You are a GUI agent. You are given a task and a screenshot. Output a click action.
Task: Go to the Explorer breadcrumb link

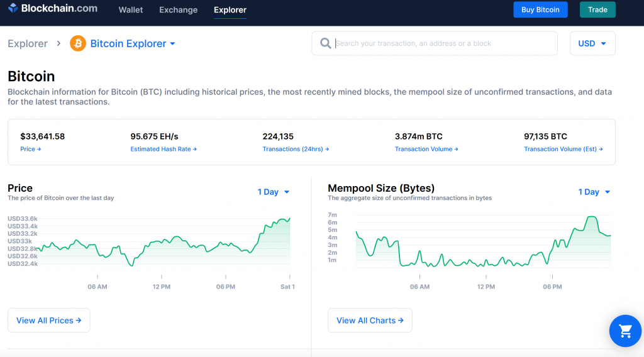pyautogui.click(x=28, y=43)
